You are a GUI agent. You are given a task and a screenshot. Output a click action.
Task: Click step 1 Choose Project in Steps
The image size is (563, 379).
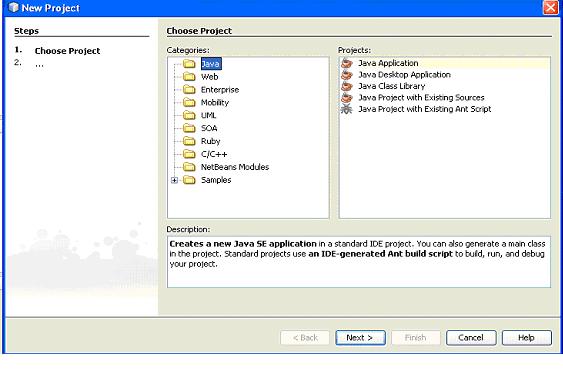click(67, 51)
